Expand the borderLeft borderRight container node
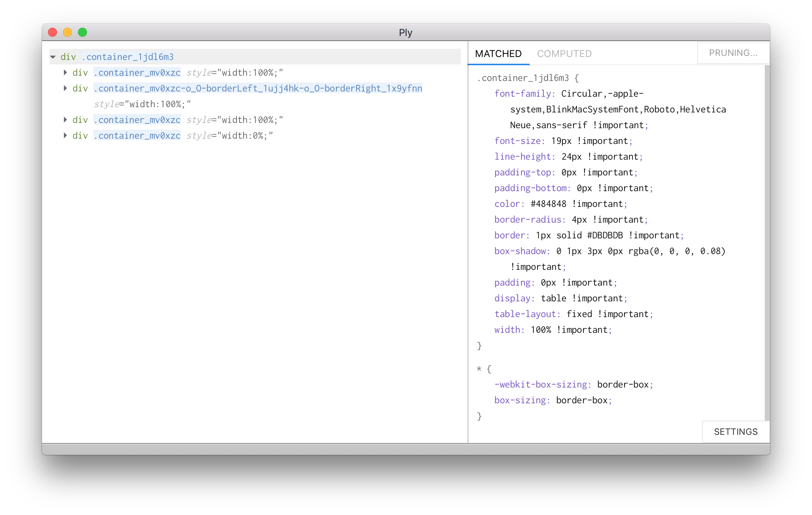 pos(65,88)
